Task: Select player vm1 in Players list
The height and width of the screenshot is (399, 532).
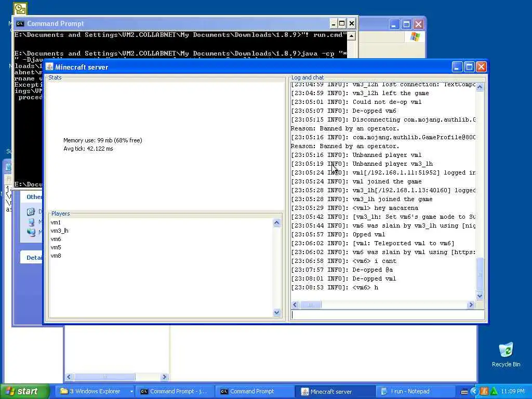Action: click(x=56, y=222)
